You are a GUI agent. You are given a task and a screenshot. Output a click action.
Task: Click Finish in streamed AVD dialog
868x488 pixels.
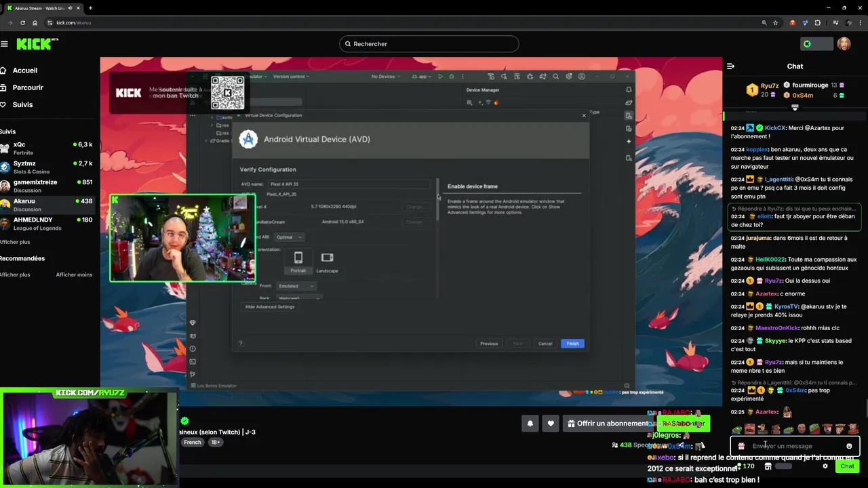coord(572,344)
